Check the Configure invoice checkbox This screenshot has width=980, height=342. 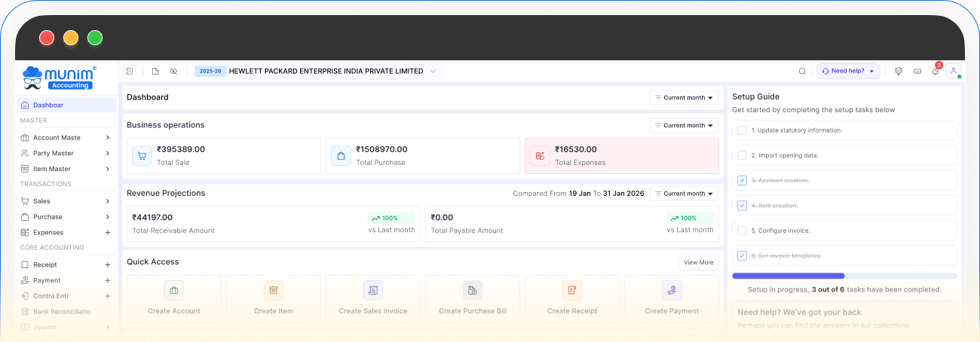742,231
